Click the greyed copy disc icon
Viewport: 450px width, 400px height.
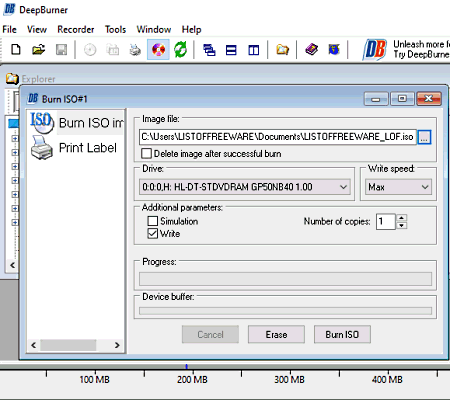pyautogui.click(x=113, y=50)
